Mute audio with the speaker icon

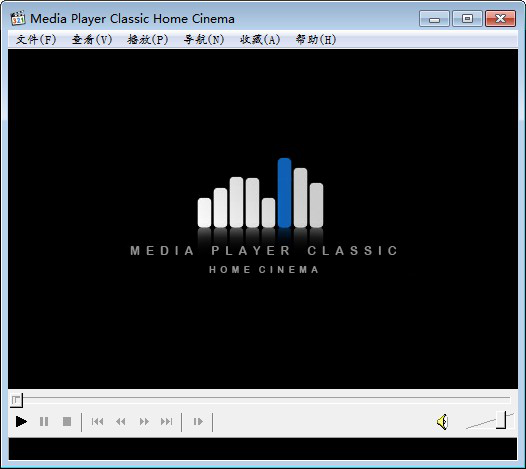click(442, 422)
